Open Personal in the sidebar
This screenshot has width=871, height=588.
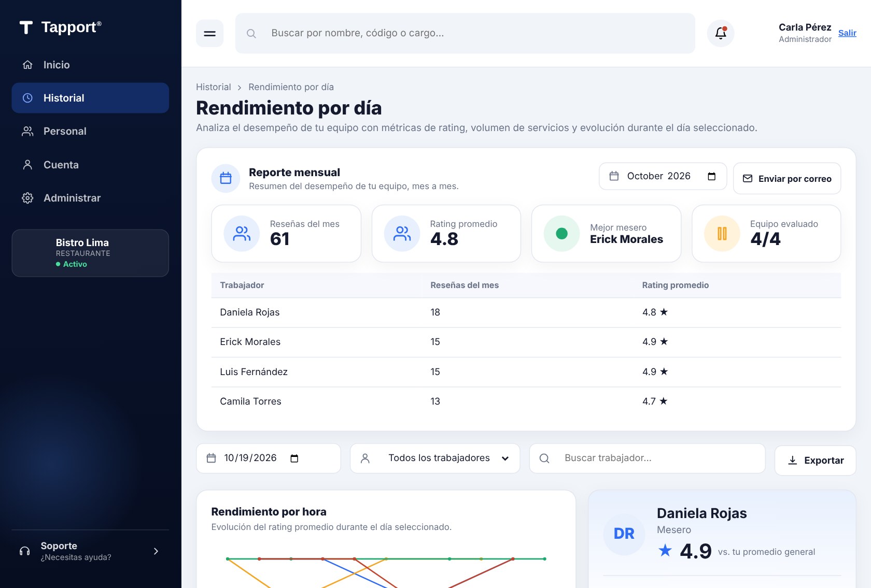point(90,131)
